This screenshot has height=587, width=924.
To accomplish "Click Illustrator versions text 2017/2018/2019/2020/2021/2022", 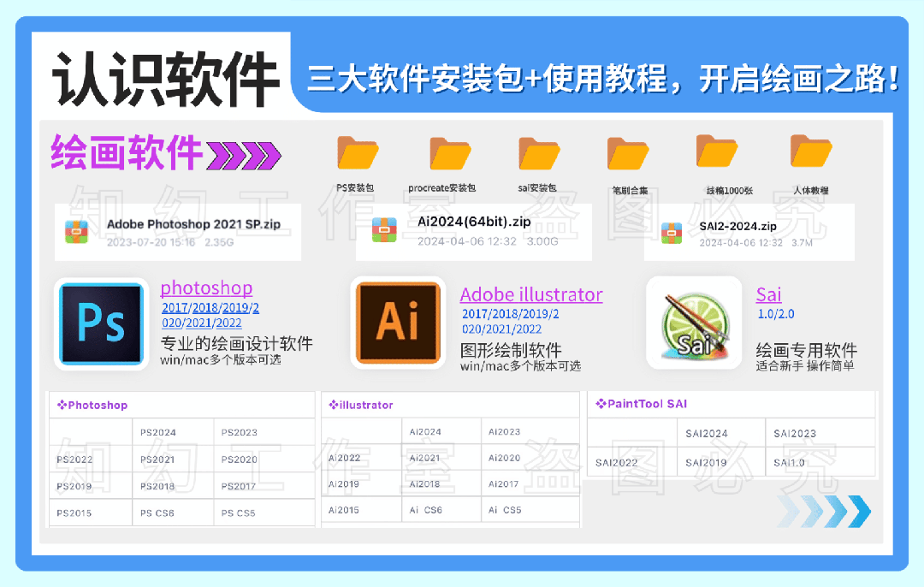I will (x=510, y=321).
